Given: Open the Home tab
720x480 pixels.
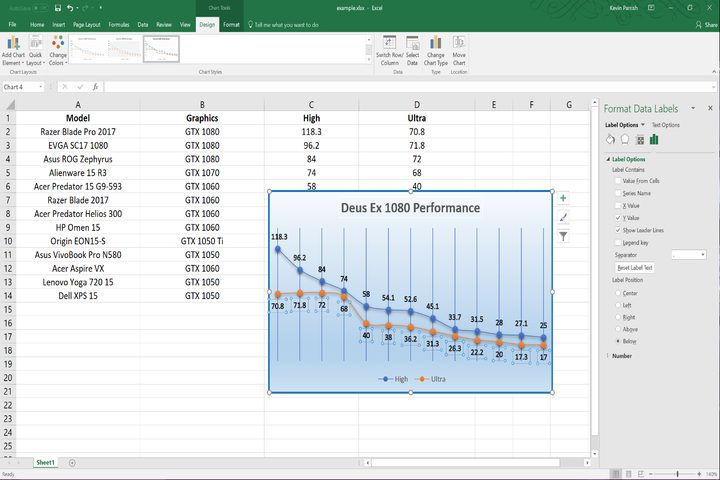Looking at the screenshot, I should (x=37, y=25).
